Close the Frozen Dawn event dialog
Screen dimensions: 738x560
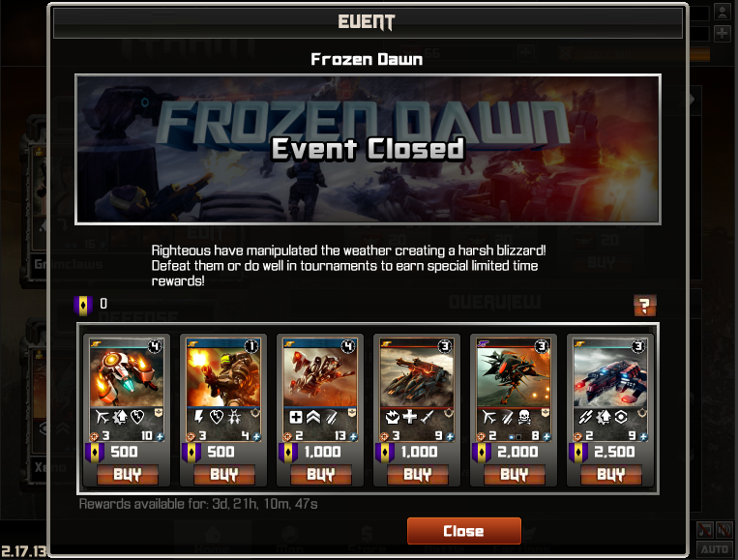[463, 531]
